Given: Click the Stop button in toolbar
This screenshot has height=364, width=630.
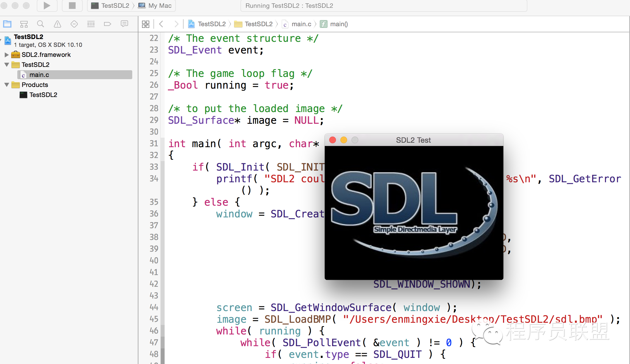Looking at the screenshot, I should 72,5.
